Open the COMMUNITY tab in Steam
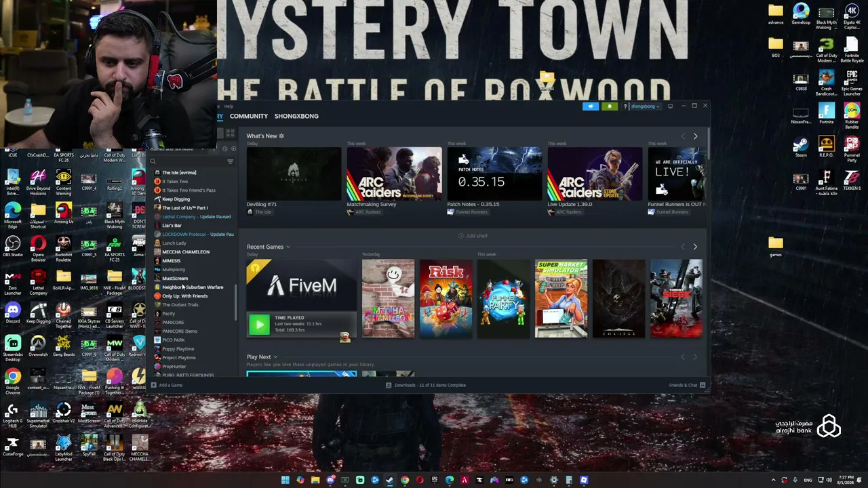This screenshot has height=488, width=868. tap(249, 116)
